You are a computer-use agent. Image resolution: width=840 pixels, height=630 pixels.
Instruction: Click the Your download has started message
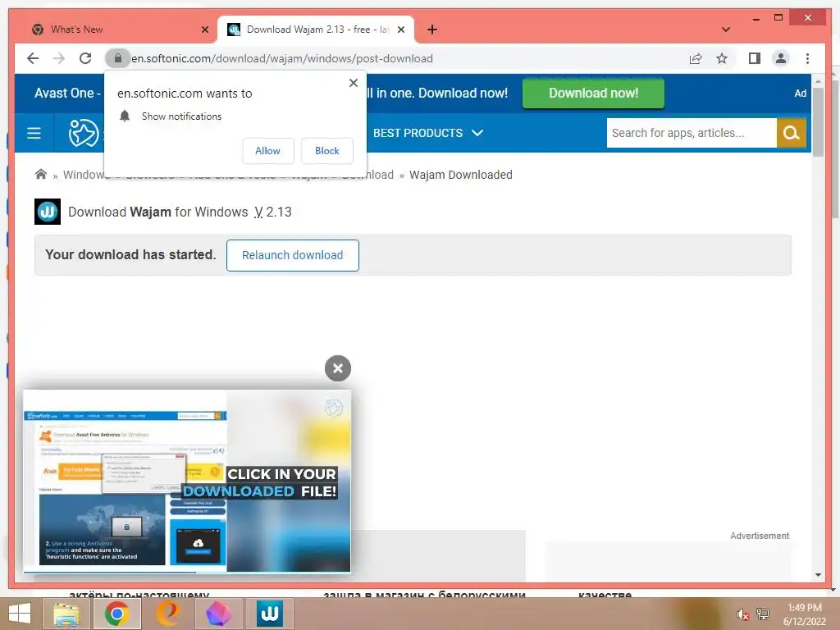[130, 254]
